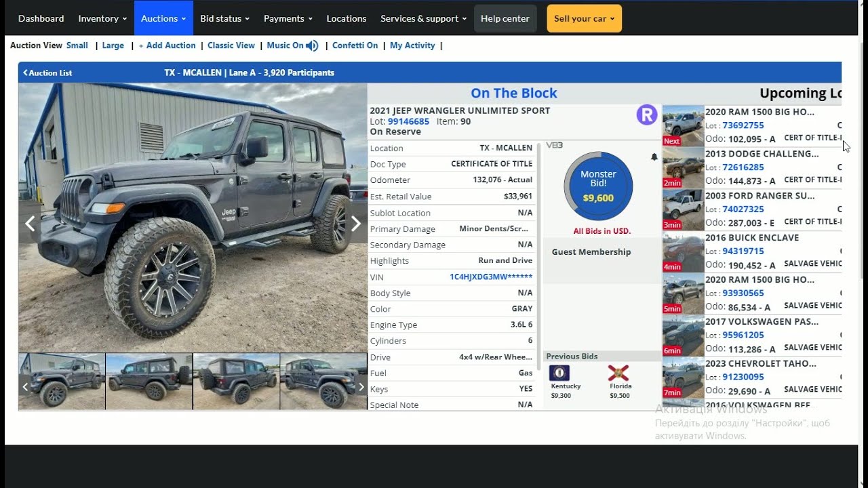The height and width of the screenshot is (488, 868).
Task: Toggle the Music On setting
Action: point(285,45)
